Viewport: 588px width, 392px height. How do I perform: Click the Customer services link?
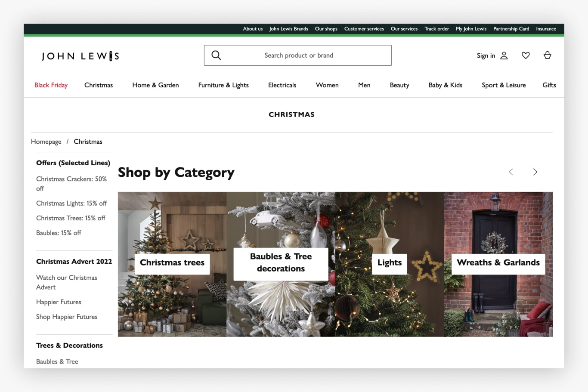click(x=364, y=28)
